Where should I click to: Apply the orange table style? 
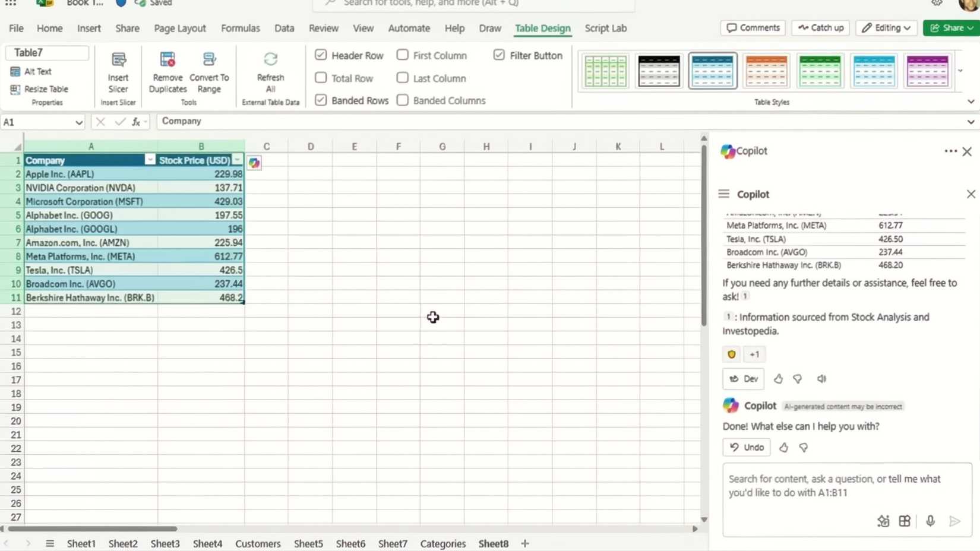click(766, 70)
